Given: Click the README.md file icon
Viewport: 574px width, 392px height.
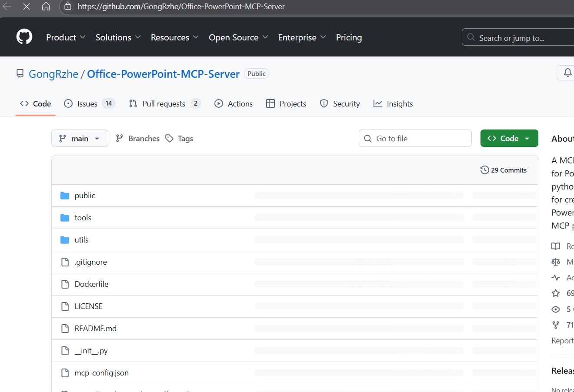Looking at the screenshot, I should (65, 329).
